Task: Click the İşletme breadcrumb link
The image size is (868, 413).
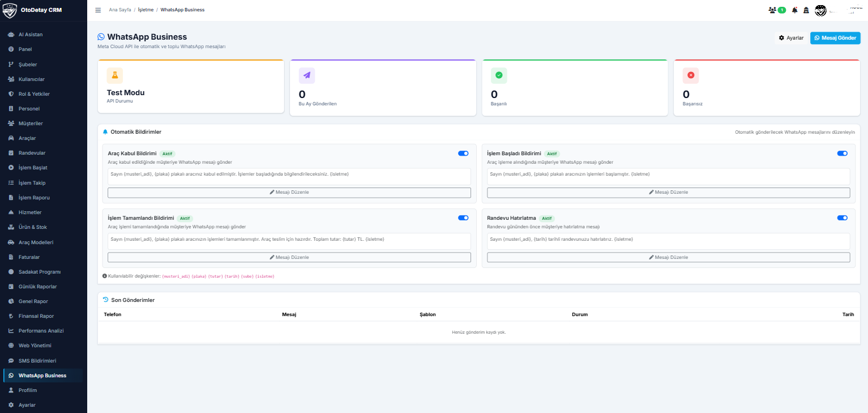Action: pos(146,10)
